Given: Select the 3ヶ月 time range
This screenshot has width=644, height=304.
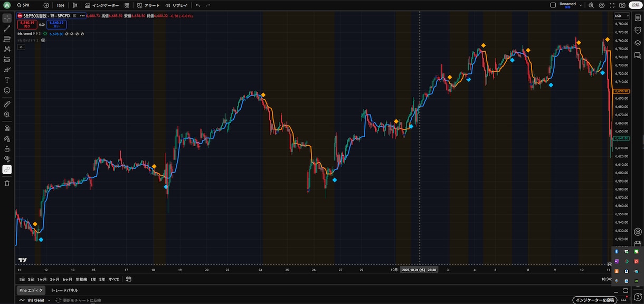Looking at the screenshot, I should pos(55,279).
